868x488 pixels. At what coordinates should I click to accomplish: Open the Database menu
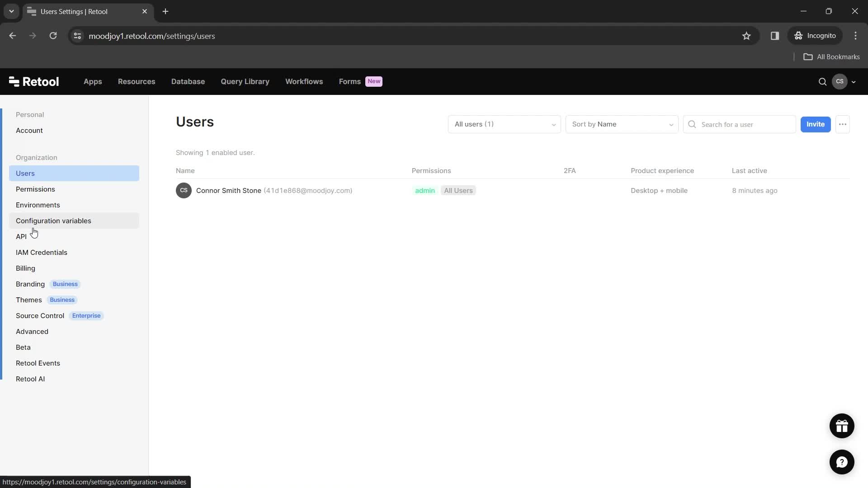188,81
